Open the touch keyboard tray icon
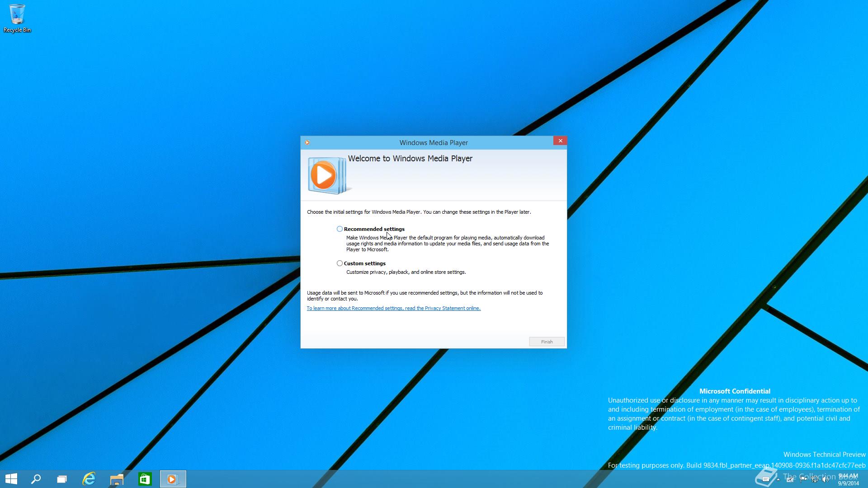This screenshot has width=868, height=488. [790, 479]
